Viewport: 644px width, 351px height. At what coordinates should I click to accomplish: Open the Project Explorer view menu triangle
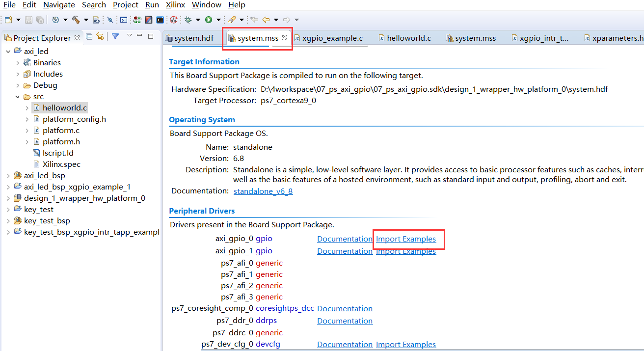point(130,35)
